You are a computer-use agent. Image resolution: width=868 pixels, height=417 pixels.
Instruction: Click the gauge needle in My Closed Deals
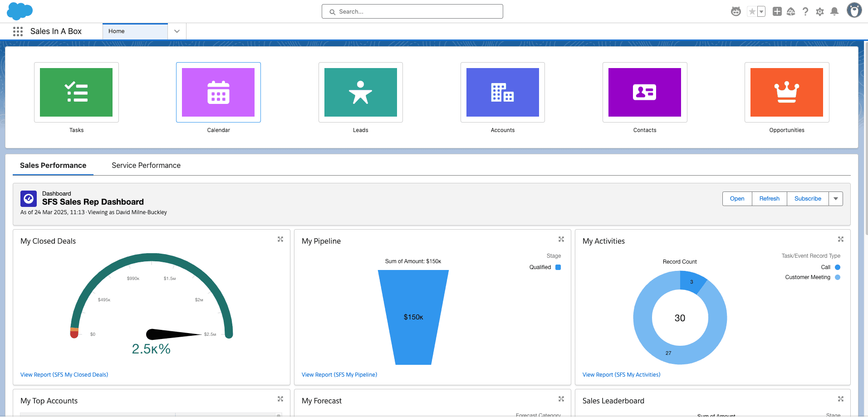point(174,334)
